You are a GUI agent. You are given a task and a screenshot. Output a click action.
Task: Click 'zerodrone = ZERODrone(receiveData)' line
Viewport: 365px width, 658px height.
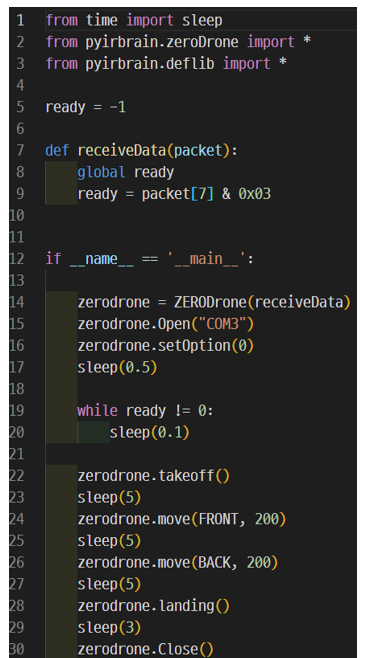214,302
